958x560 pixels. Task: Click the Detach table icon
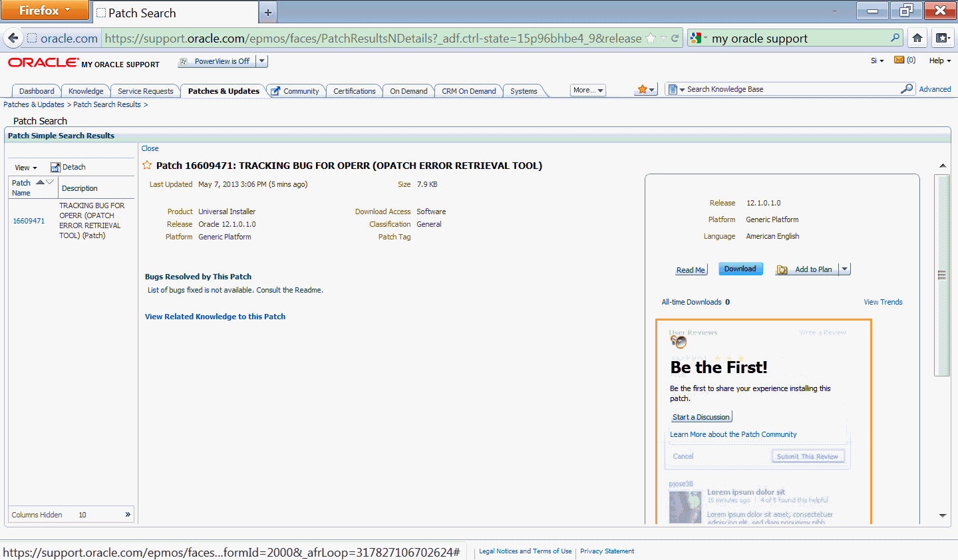[55, 168]
